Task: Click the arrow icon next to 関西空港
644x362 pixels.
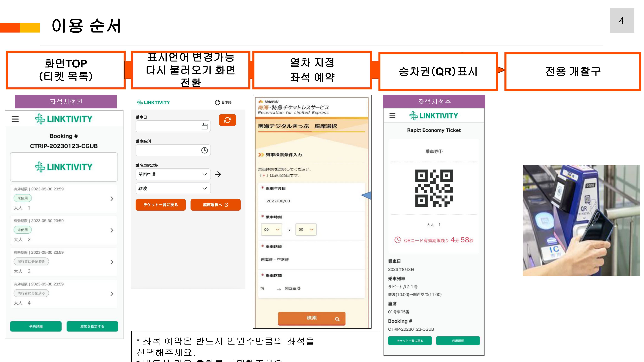Action: 218,174
